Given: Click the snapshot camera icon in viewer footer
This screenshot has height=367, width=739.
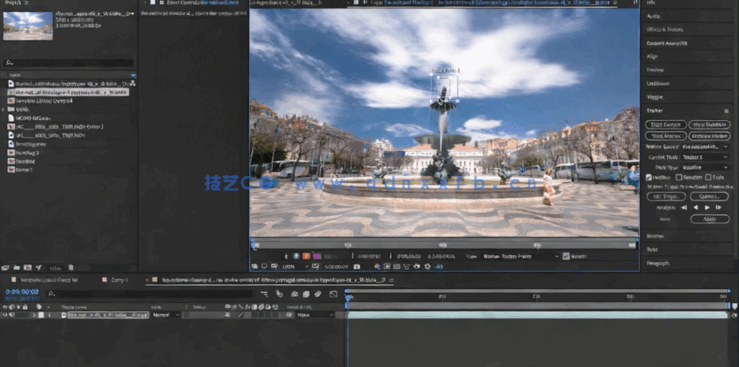Looking at the screenshot, I should [x=357, y=267].
